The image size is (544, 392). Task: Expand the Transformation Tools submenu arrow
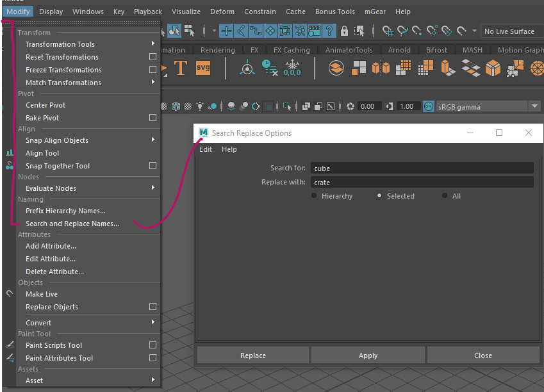point(153,44)
